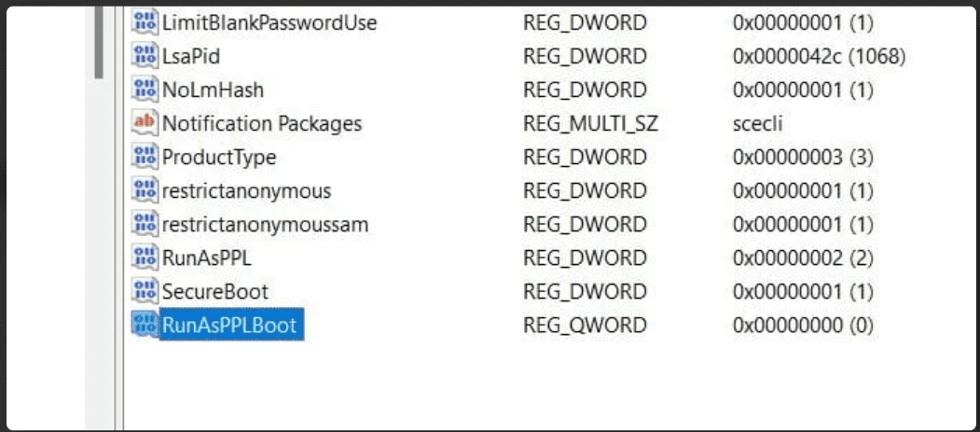Screen dimensions: 980x432
Task: Click the scecli data value
Action: point(757,124)
